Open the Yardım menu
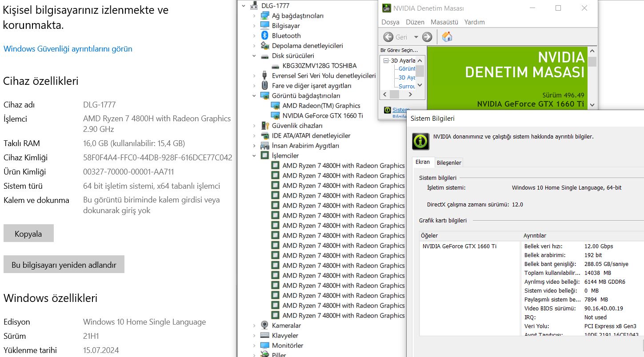 474,22
